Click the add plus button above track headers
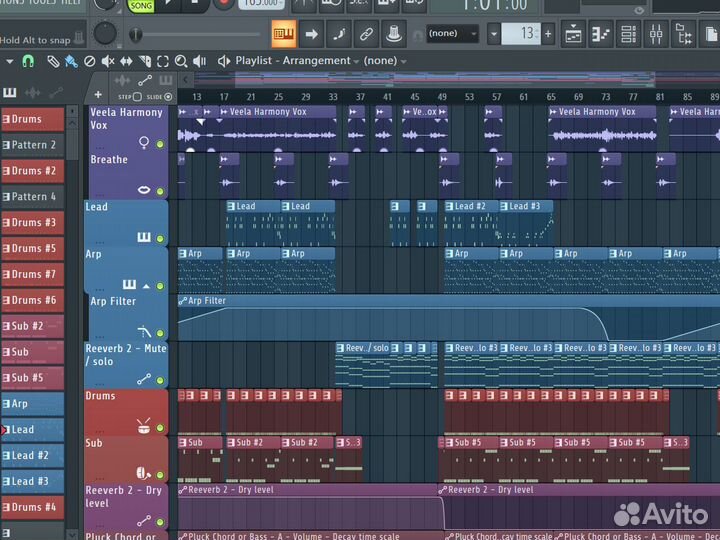 tap(98, 95)
